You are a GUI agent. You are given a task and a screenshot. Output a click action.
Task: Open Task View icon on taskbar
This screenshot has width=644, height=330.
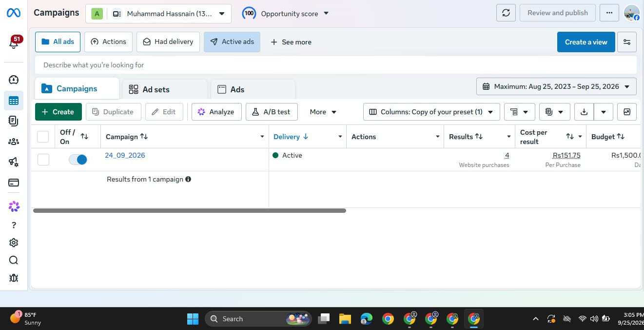(x=324, y=319)
